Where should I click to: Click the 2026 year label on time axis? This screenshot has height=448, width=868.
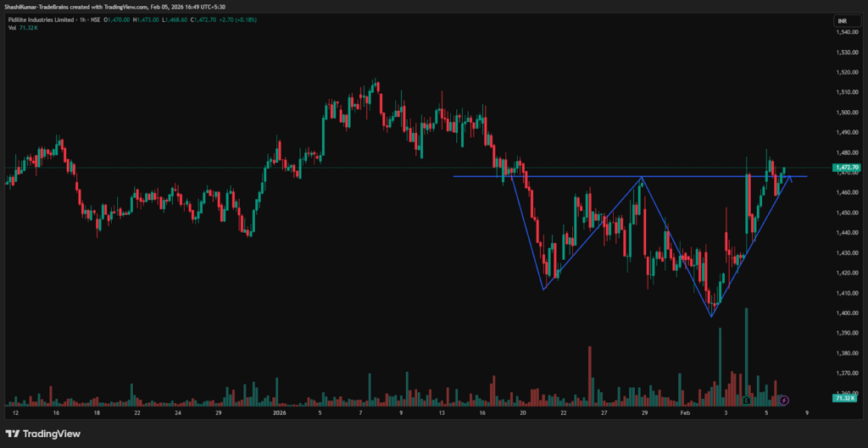[x=280, y=414]
